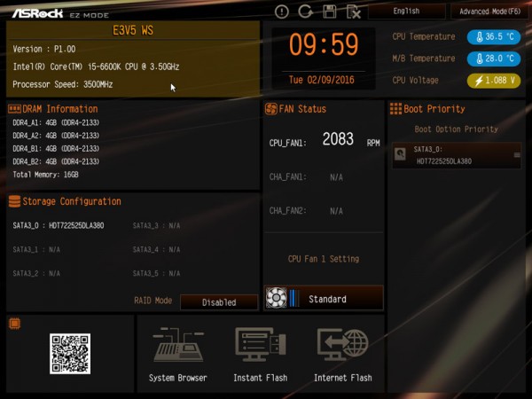Click the FAN Status fan icon
Viewport: 532px width, 399px height.
coord(271,109)
